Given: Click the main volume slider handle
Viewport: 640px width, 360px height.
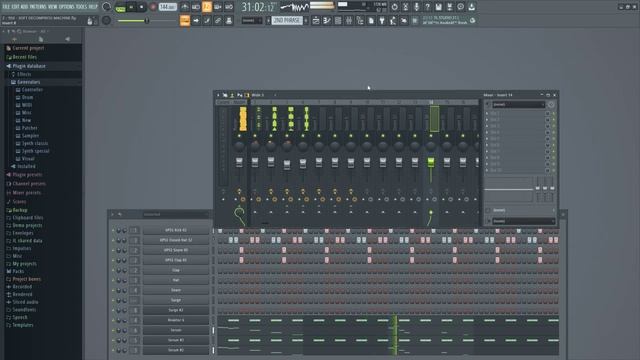Looking at the screenshot, I should click(x=147, y=20).
